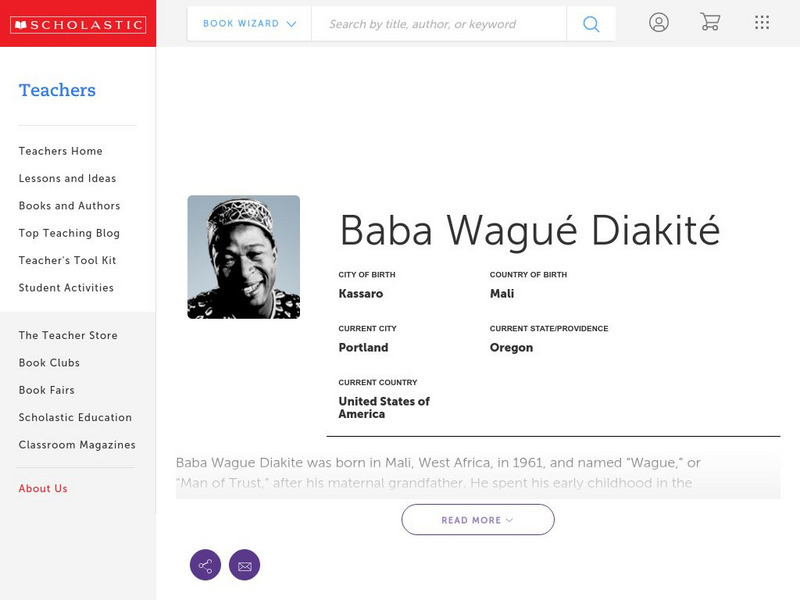Open the user account icon
Screen dimensions: 800x600
pos(658,23)
